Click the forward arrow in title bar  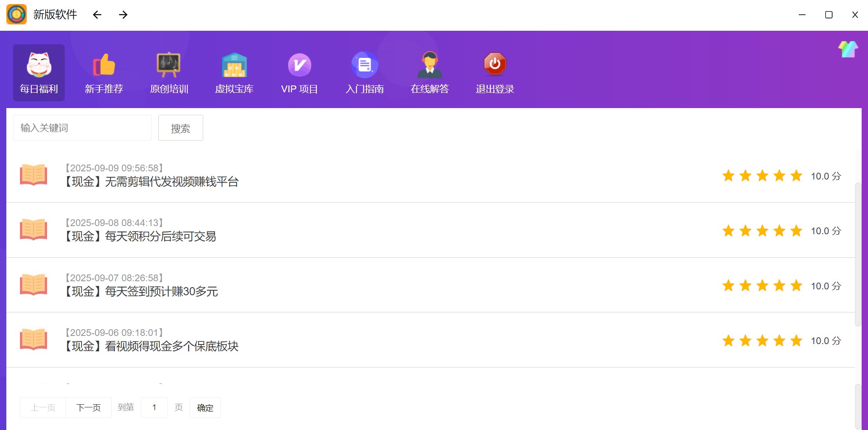tap(123, 15)
